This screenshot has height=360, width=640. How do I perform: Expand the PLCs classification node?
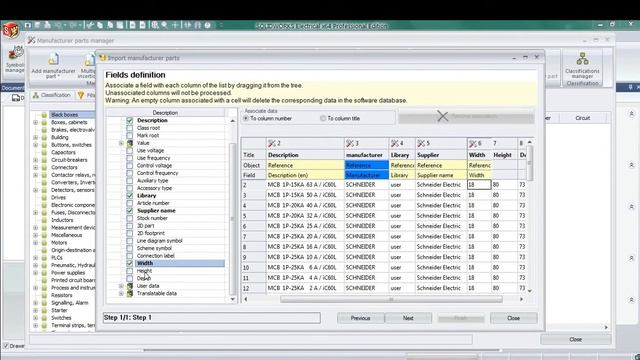(36, 258)
